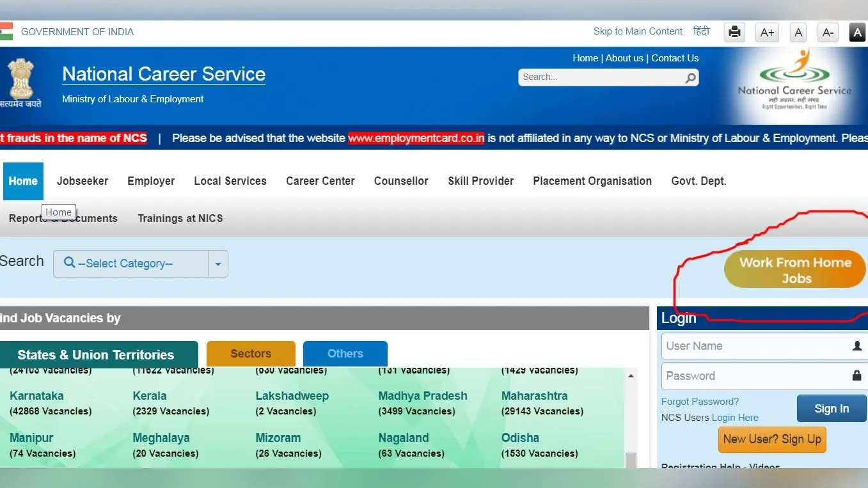Open Maharashtra job vacancies

coord(534,396)
